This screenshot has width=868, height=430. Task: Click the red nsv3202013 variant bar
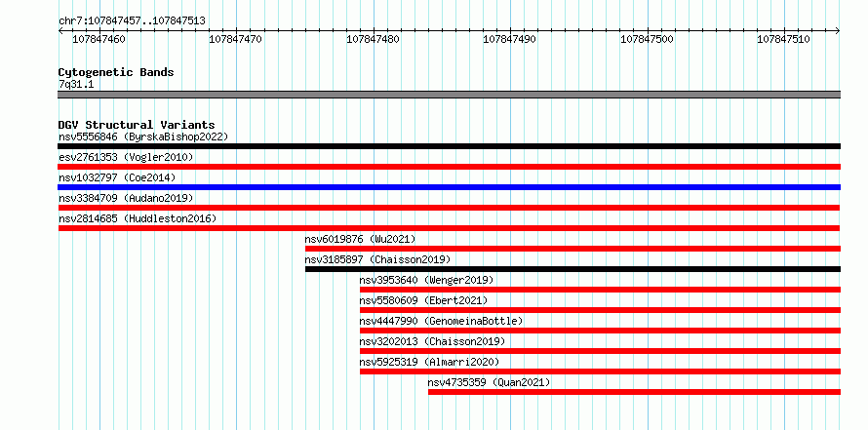pyautogui.click(x=600, y=351)
